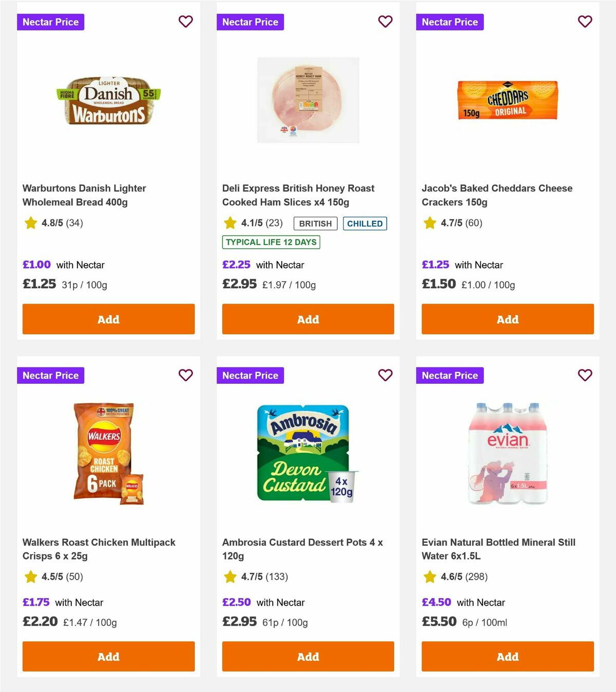
Task: Toggle the heart on Jacob's Cheddars Crackers
Action: click(x=585, y=22)
